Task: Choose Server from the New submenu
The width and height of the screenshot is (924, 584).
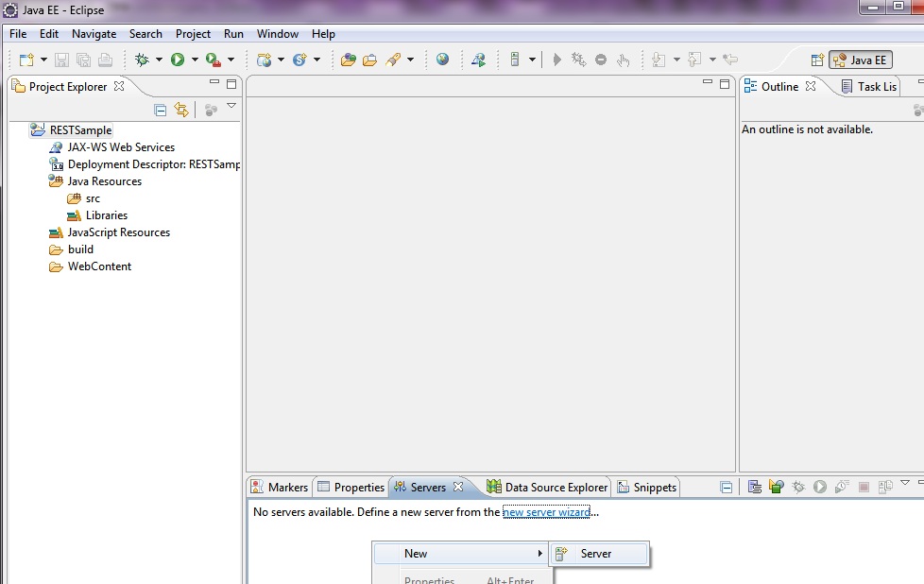Action: click(x=595, y=554)
